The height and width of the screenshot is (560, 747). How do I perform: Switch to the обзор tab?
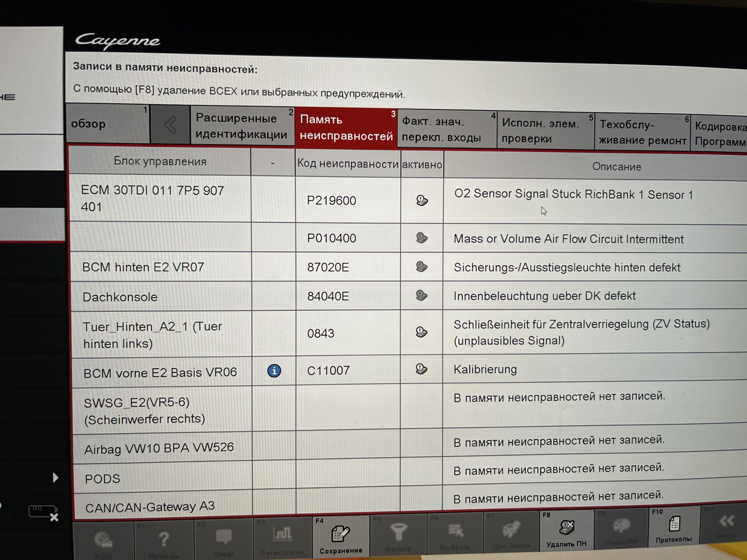point(107,124)
